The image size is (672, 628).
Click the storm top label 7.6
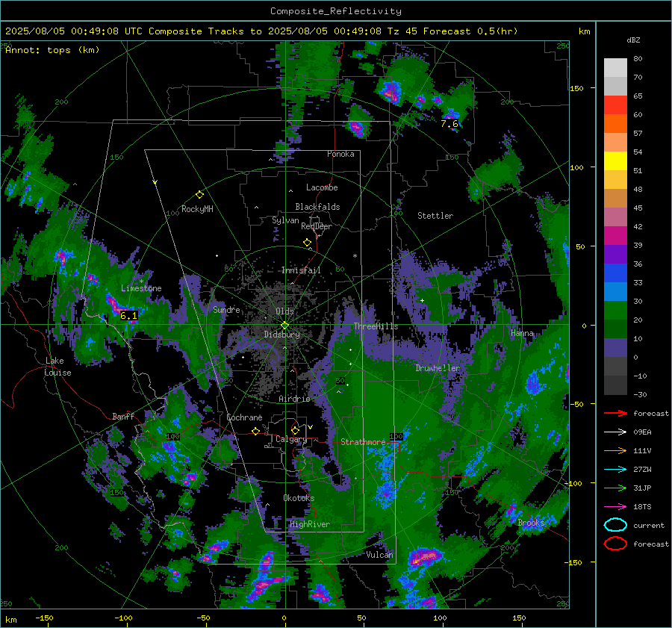point(449,124)
